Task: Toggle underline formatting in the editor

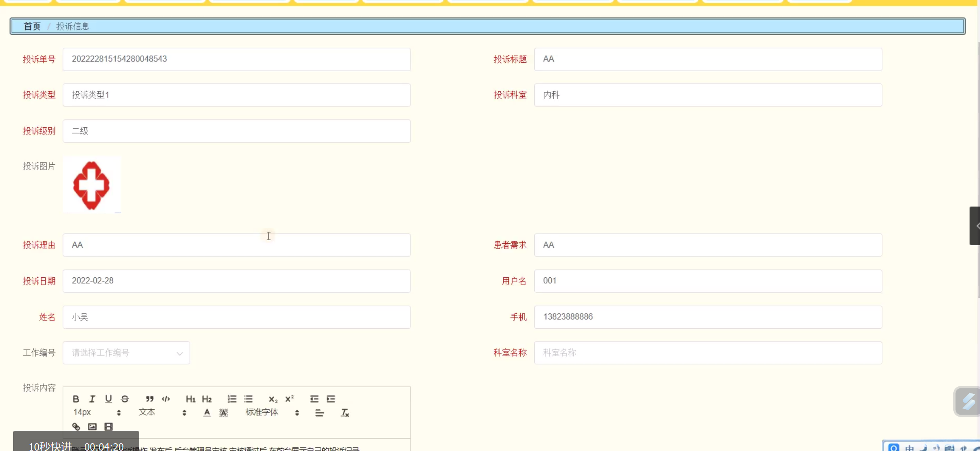Action: [108, 399]
